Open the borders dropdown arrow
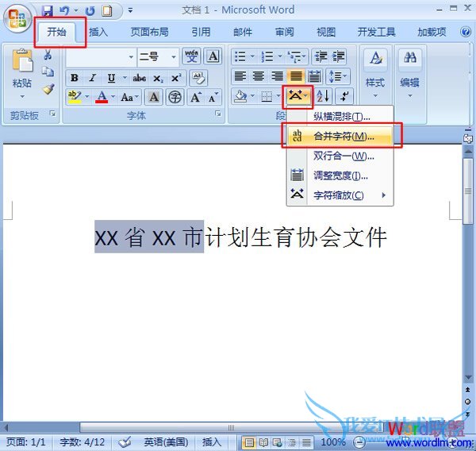 pyautogui.click(x=278, y=97)
